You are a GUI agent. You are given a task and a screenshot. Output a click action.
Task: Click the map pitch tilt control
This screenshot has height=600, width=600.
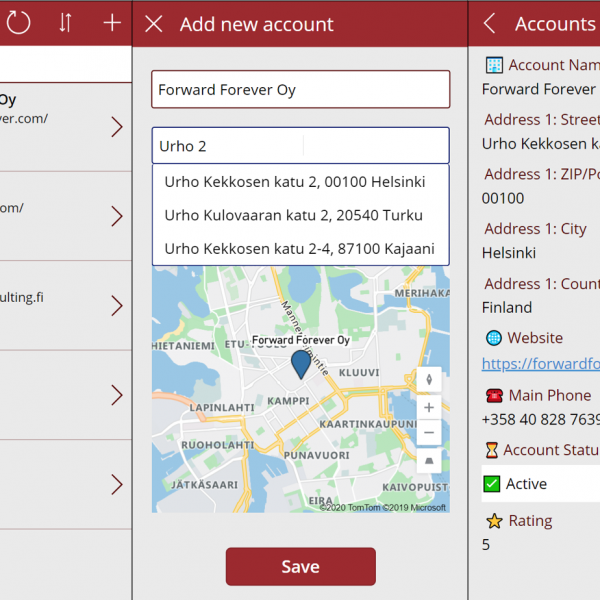pos(429,461)
